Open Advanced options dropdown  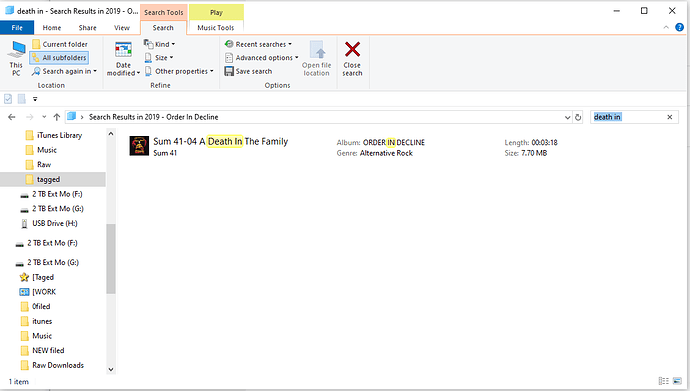[262, 58]
